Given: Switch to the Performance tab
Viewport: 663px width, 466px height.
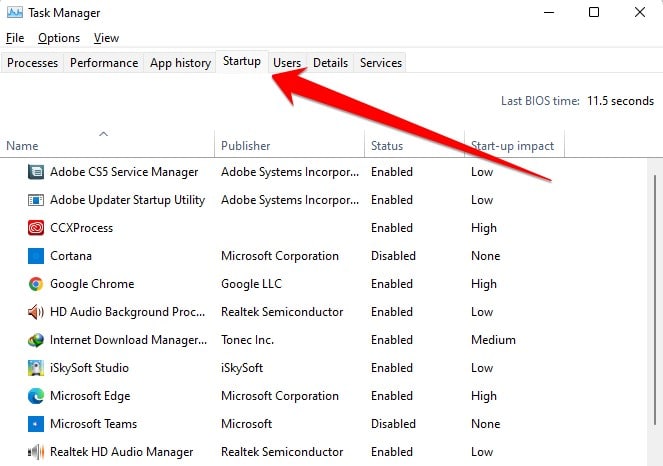Looking at the screenshot, I should pos(104,63).
